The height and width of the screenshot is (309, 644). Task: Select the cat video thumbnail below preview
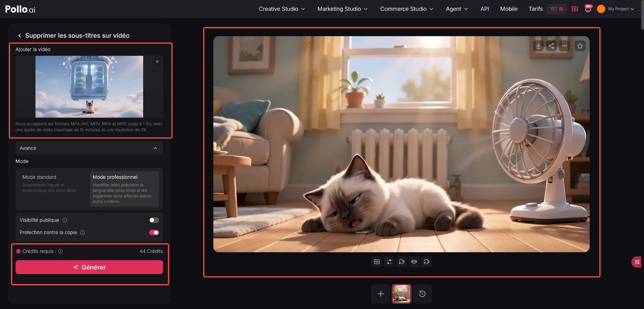(x=401, y=294)
